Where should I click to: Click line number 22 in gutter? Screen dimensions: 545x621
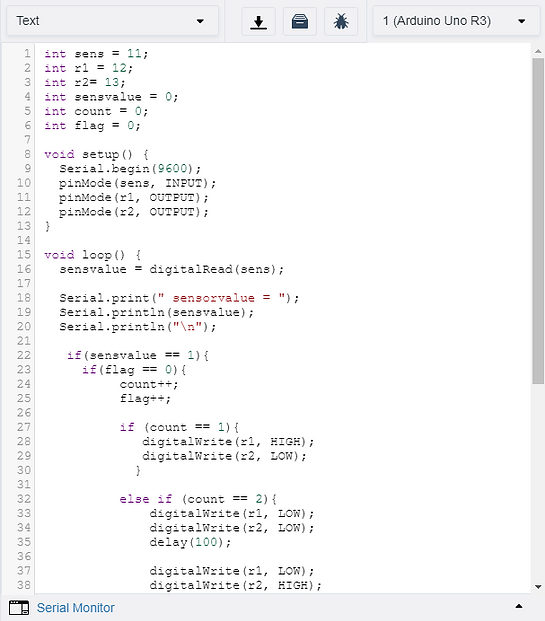click(23, 355)
